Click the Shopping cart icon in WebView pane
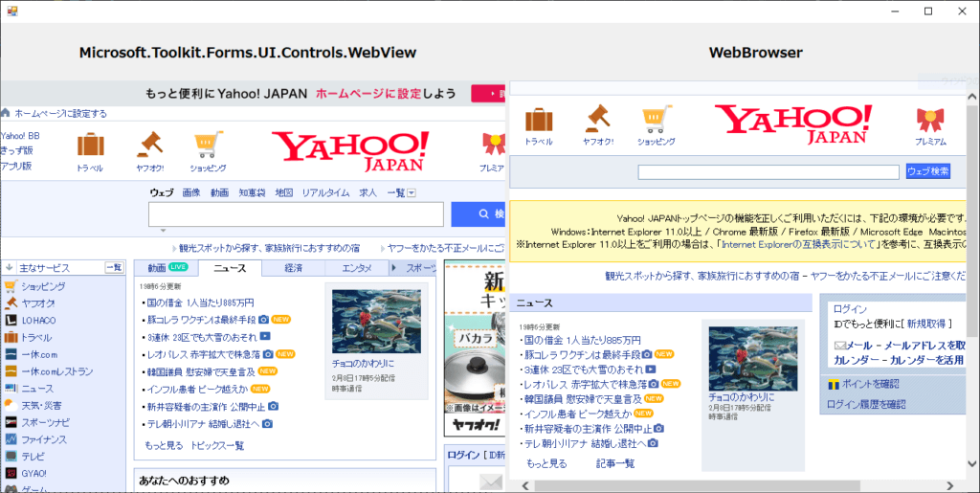The image size is (980, 493). coord(209,145)
